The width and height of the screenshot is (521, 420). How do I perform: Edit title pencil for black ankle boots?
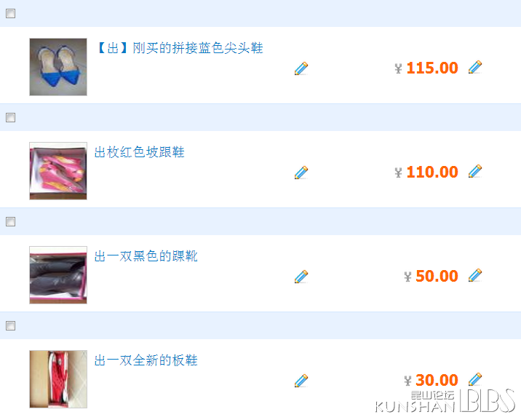(x=301, y=277)
